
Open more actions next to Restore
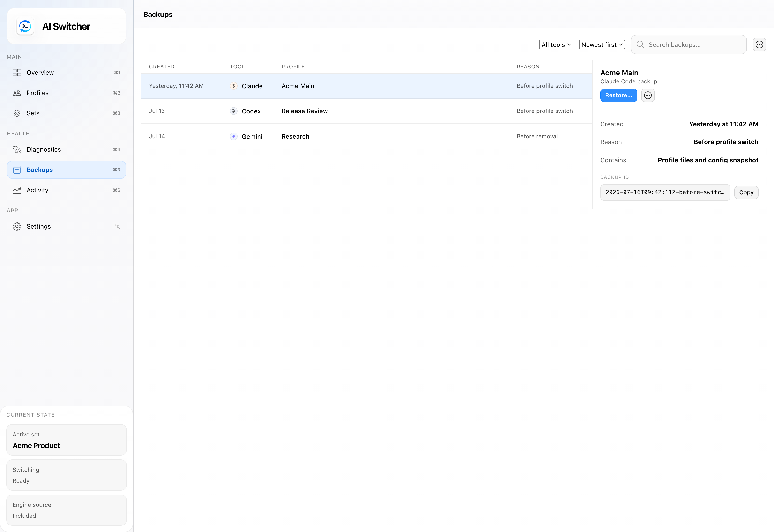point(648,95)
